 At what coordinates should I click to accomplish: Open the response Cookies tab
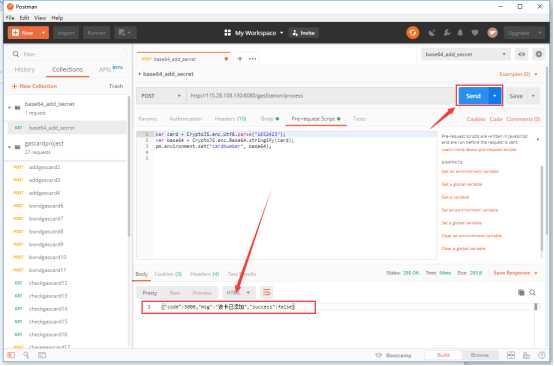tap(168, 274)
